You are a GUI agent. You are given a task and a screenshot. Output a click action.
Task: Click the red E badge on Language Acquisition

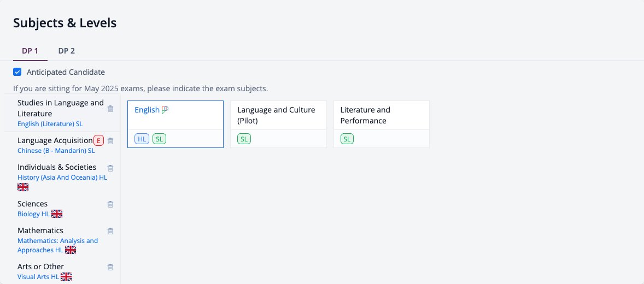coord(98,140)
